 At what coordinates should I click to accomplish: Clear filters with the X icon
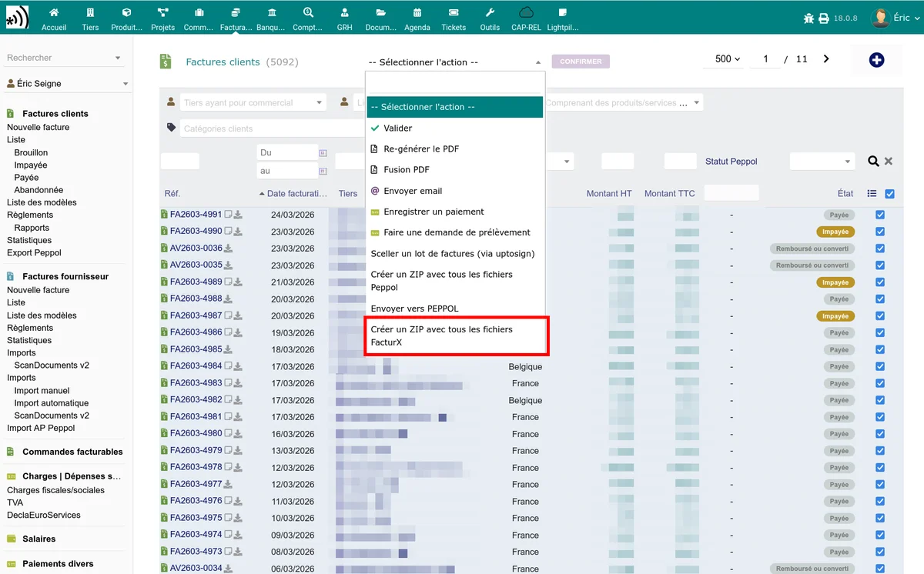(888, 161)
